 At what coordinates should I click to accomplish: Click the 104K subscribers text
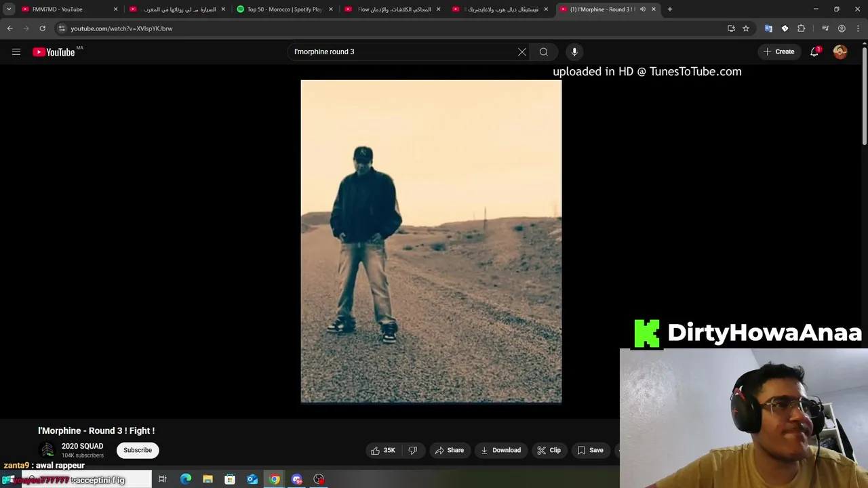tap(83, 455)
